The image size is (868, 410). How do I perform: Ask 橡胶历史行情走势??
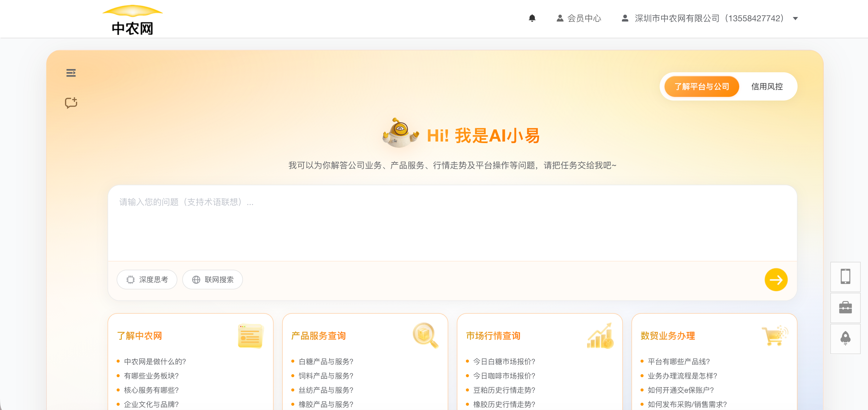(504, 404)
